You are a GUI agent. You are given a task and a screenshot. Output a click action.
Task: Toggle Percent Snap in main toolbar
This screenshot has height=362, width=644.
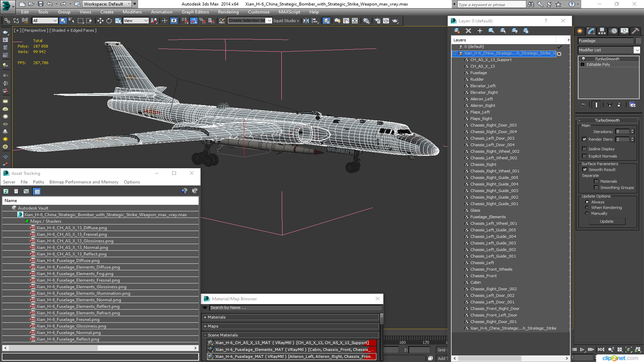click(202, 21)
